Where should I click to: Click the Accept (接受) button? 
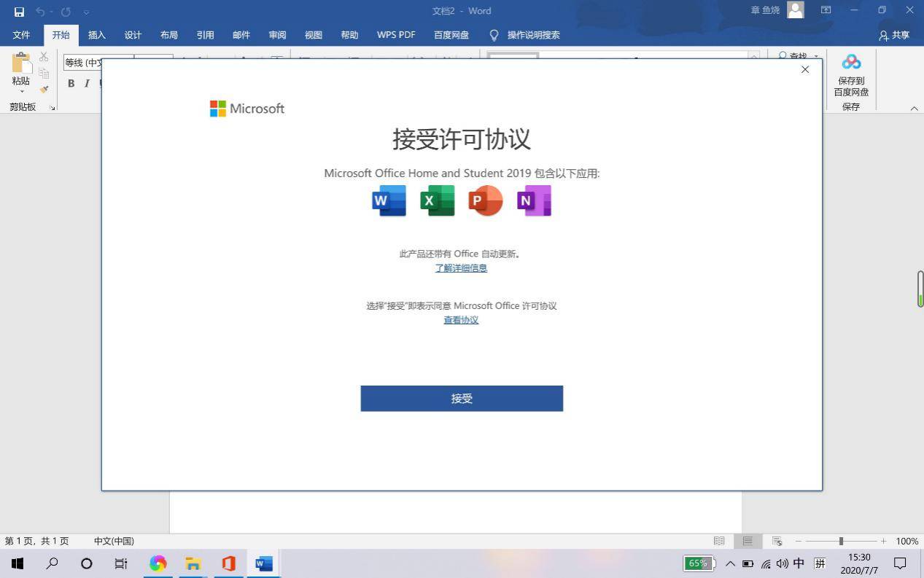pyautogui.click(x=462, y=399)
